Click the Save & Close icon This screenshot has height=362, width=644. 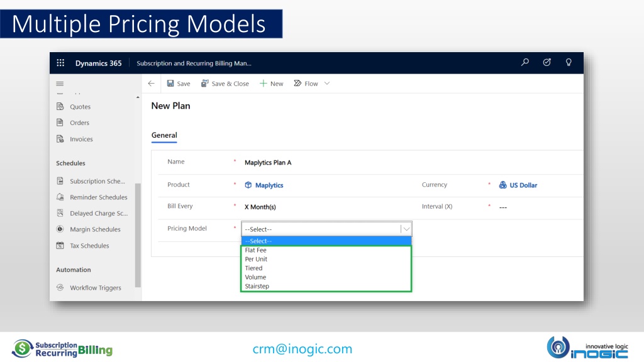pos(204,84)
